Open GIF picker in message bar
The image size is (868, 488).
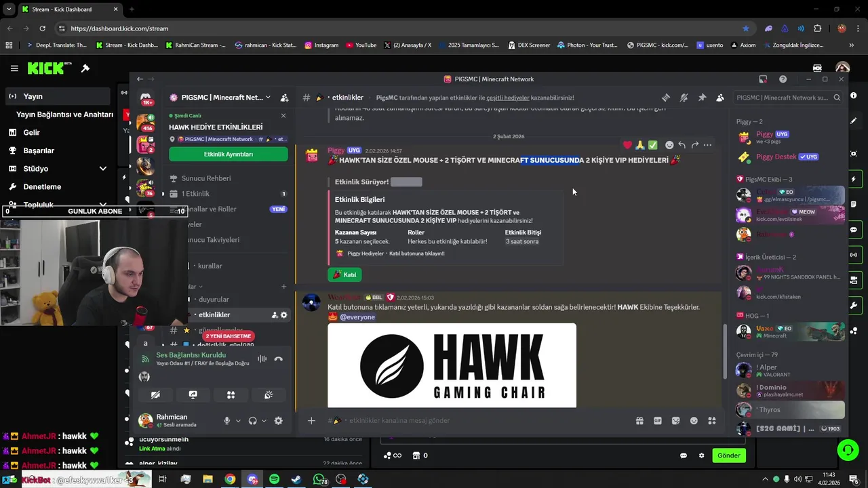[658, 421]
